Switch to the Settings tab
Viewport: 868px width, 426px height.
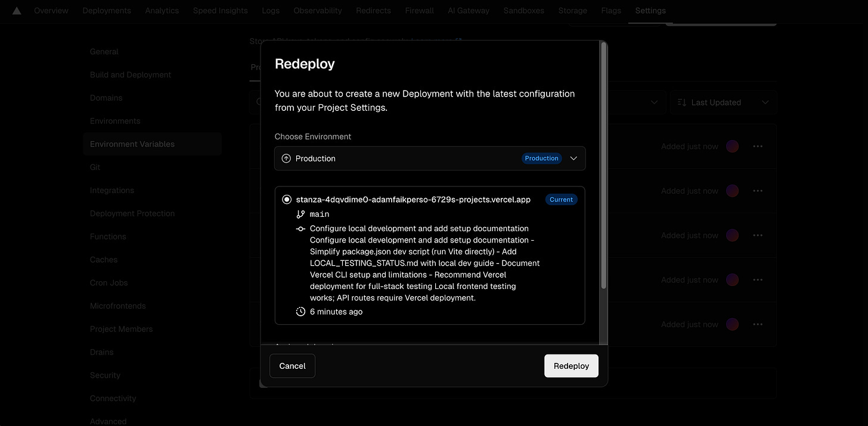tap(650, 10)
